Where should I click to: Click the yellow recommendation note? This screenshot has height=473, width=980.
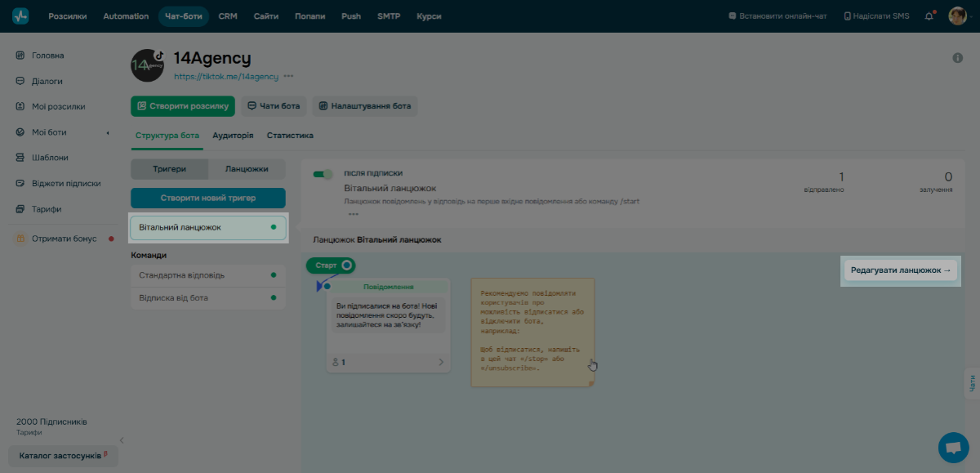[x=532, y=332]
